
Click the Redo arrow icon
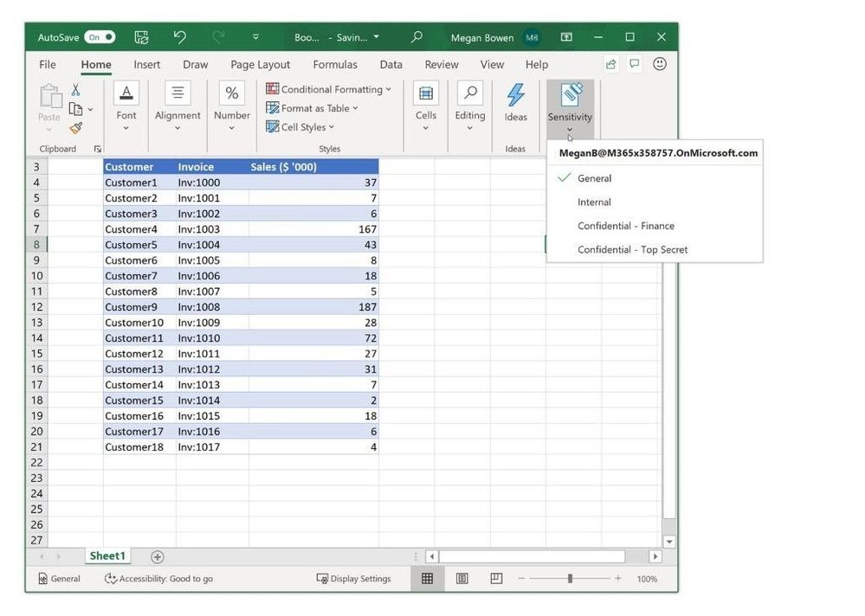point(218,37)
